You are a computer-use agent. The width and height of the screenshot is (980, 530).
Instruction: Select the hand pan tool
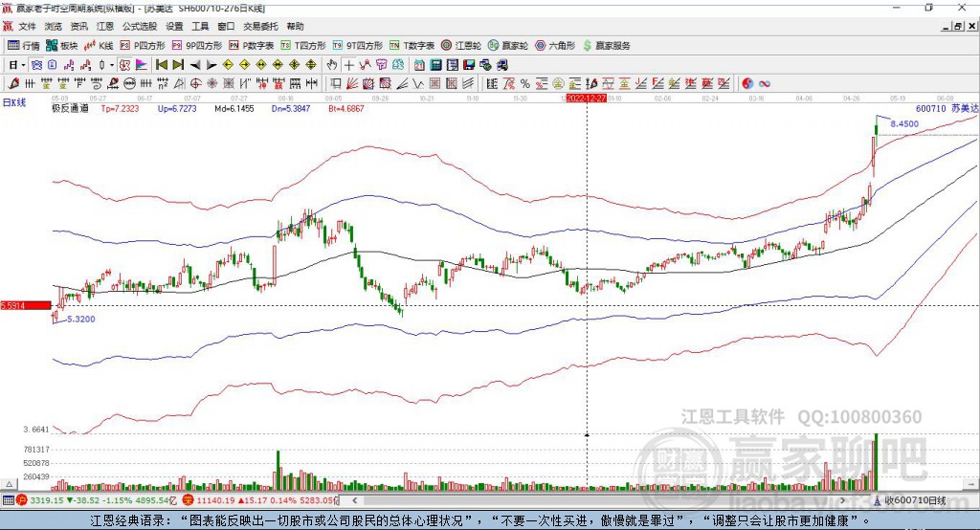332,65
